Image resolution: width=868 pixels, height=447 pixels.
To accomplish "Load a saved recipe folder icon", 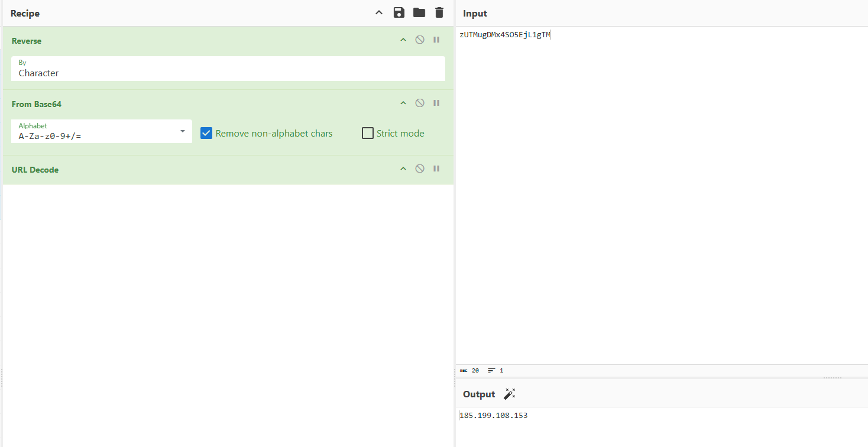I will [x=419, y=12].
